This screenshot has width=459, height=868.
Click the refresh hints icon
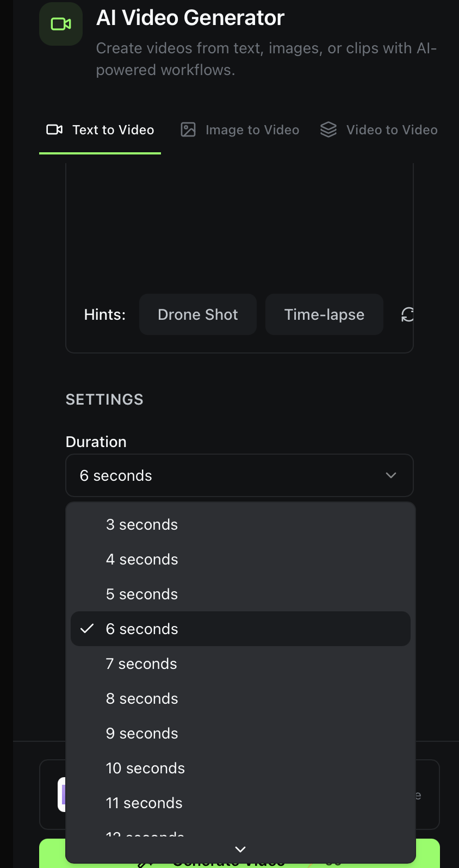(407, 314)
